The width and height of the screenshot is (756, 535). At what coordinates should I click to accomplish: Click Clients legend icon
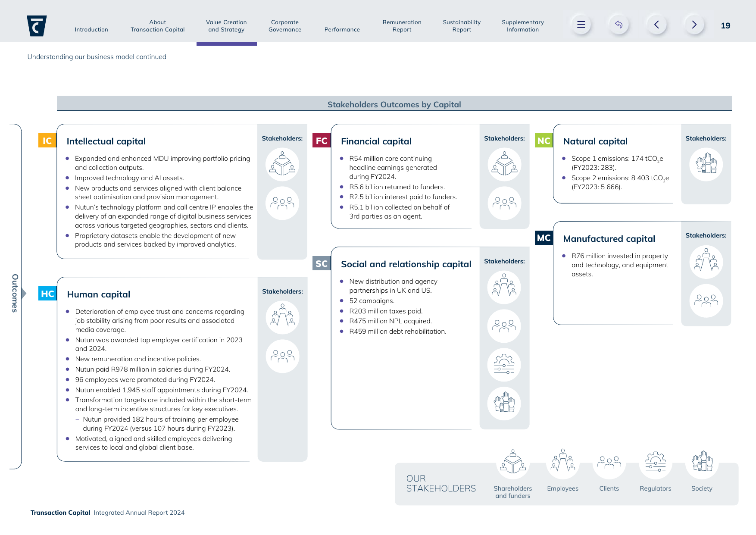(x=609, y=463)
